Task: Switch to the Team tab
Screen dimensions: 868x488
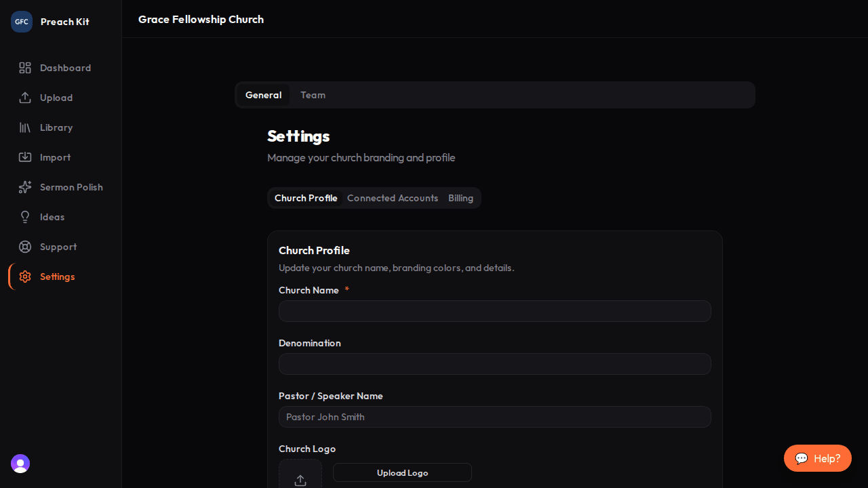Action: (x=313, y=95)
